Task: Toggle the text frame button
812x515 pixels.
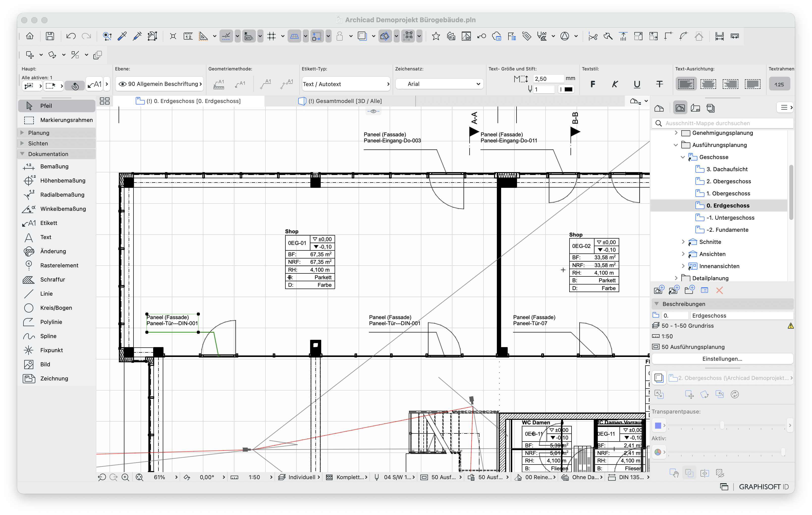Action: (x=779, y=84)
